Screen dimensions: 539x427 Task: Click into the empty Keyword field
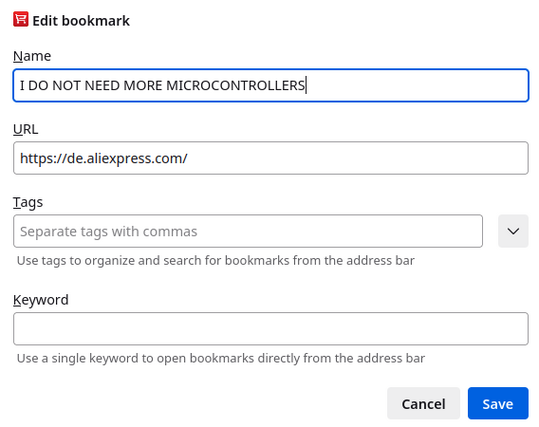[271, 329]
